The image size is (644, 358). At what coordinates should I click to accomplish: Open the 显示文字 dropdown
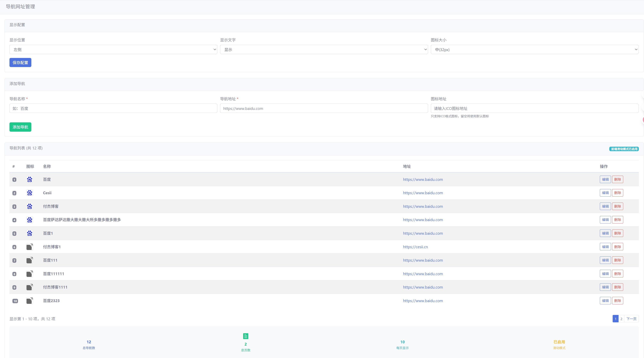pos(324,50)
